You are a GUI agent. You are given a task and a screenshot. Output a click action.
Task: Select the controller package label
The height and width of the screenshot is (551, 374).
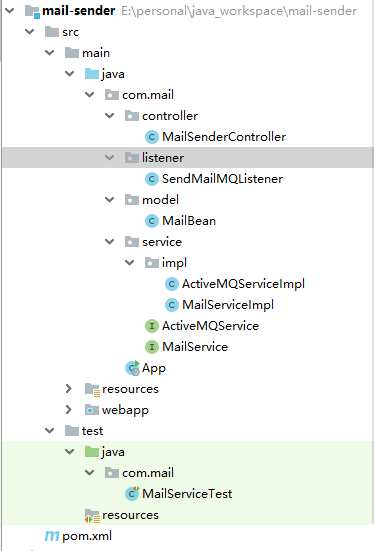170,116
